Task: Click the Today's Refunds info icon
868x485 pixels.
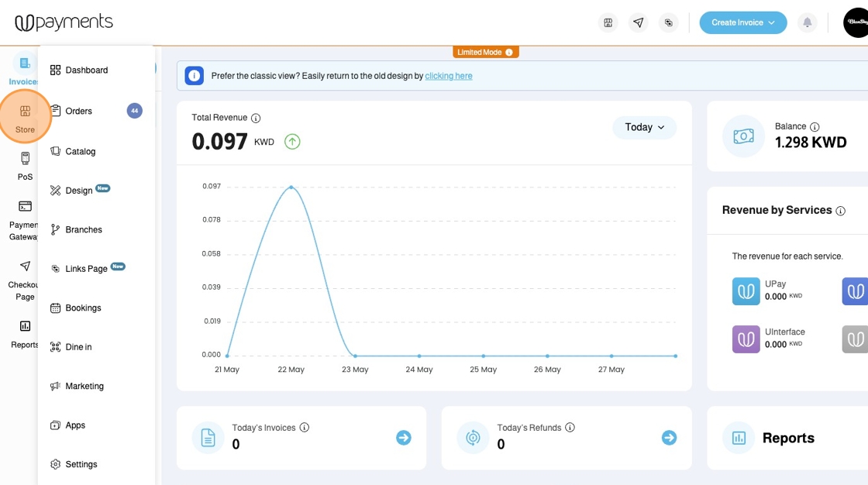Action: [x=570, y=428]
